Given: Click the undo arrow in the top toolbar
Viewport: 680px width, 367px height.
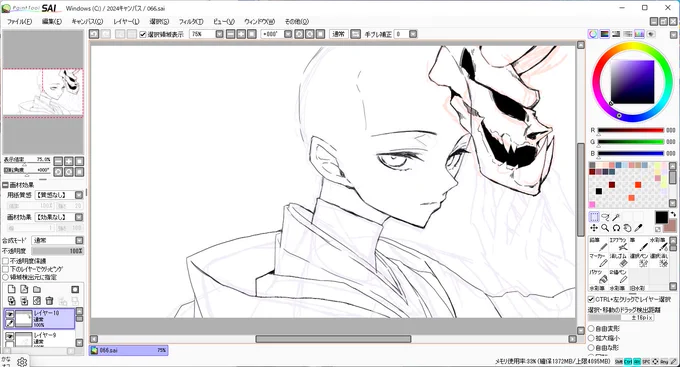Looking at the screenshot, I should coord(94,34).
